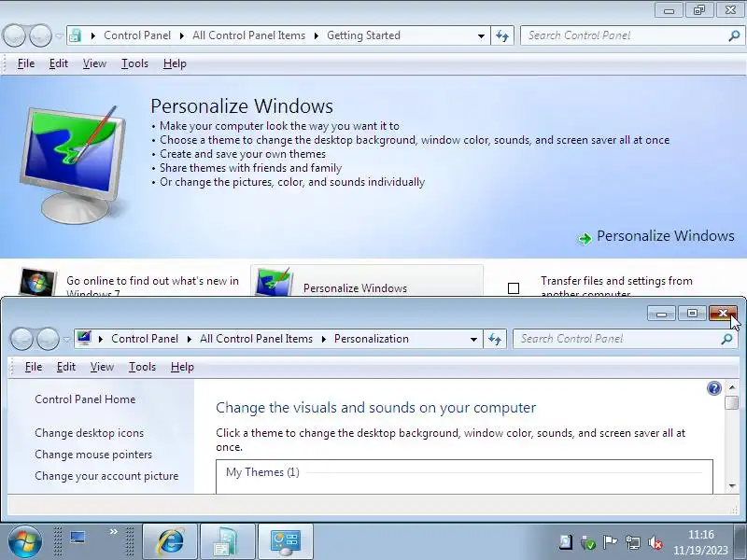Click the address bar icon in Getting Started window
This screenshot has width=747, height=560.
76,35
